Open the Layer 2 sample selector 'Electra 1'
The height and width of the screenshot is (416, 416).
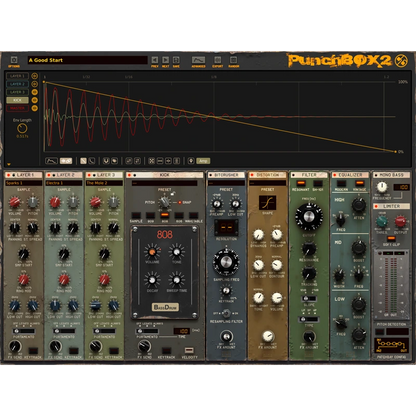64,183
